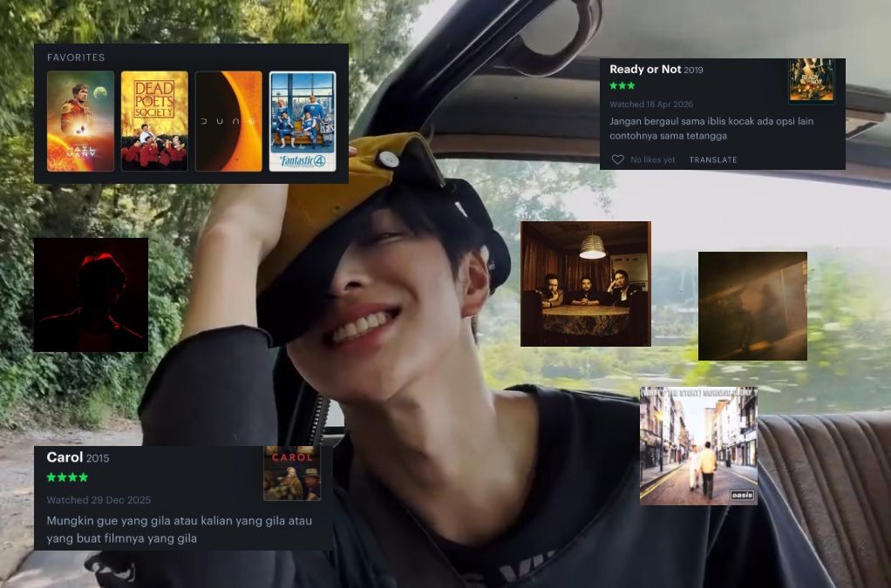The height and width of the screenshot is (588, 891).
Task: Open the Ready or Not film title
Action: coord(645,69)
